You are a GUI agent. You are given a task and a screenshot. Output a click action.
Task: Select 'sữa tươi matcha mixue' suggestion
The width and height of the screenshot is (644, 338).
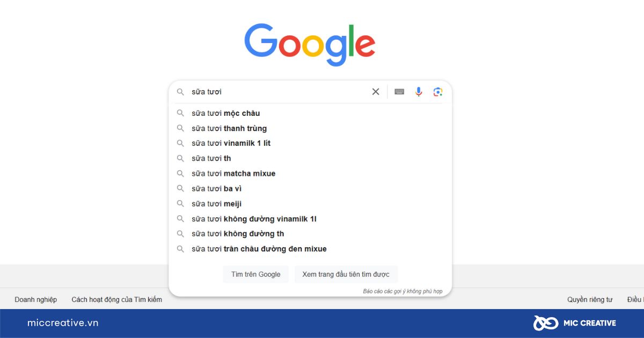click(x=310, y=173)
